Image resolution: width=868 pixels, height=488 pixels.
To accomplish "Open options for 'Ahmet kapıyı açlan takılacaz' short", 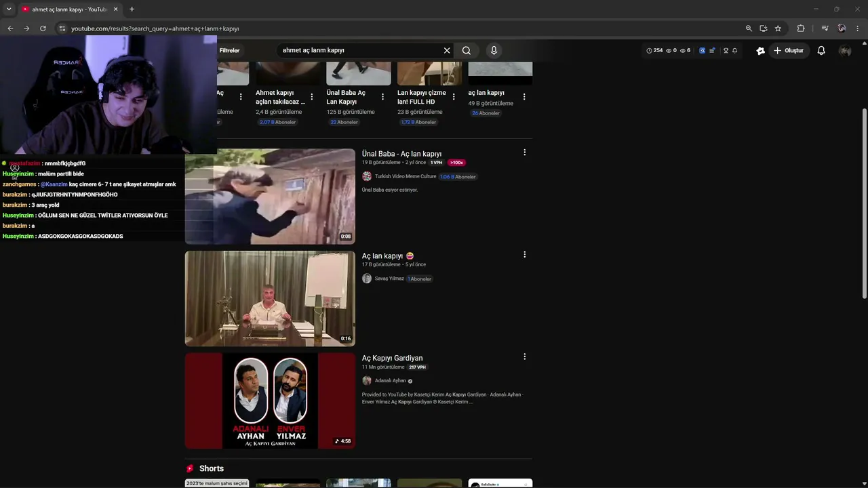I will tap(311, 97).
